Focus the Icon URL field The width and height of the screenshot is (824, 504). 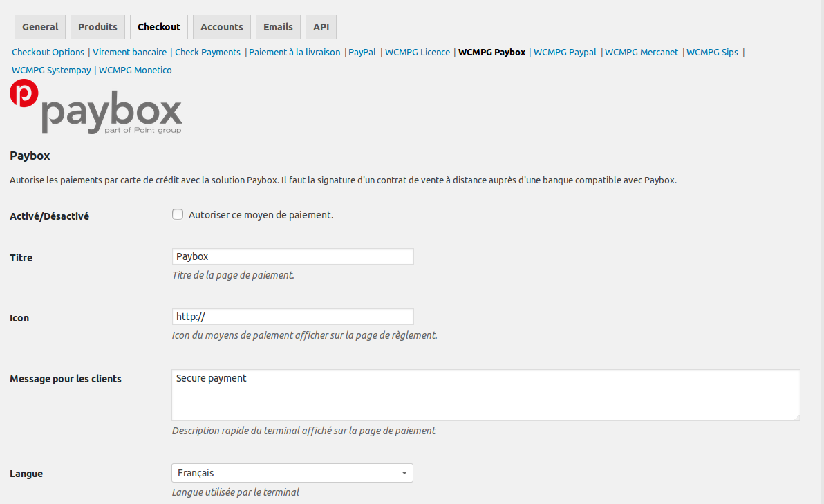[x=292, y=317]
